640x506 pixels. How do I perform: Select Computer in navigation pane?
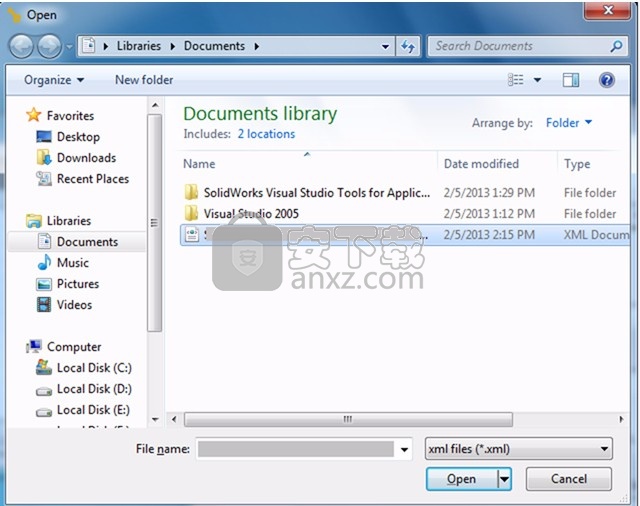coord(74,347)
